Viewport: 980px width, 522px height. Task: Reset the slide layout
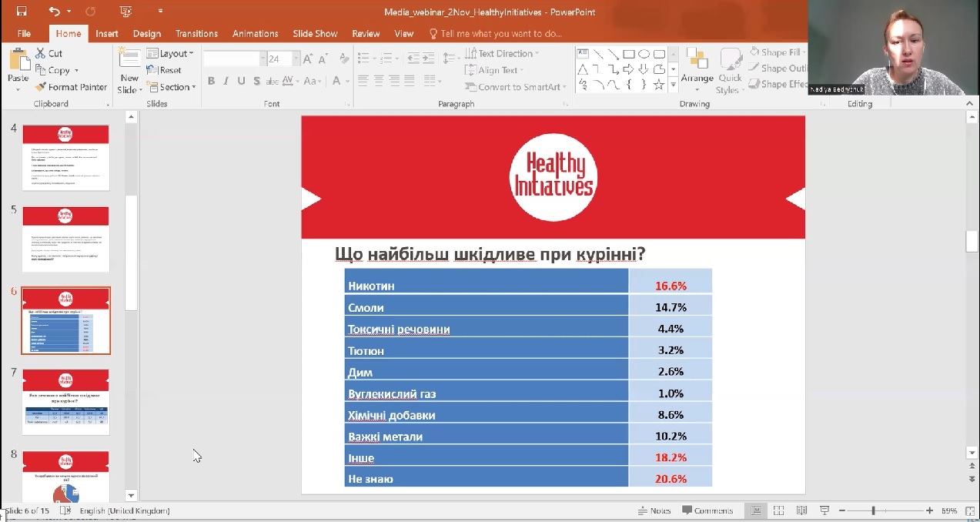164,70
